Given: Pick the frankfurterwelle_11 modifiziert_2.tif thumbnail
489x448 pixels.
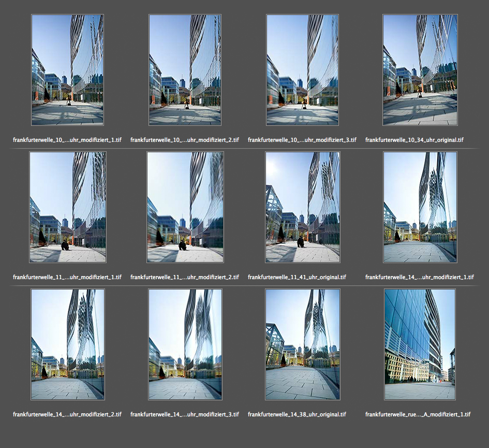Looking at the screenshot, I should 185,207.
